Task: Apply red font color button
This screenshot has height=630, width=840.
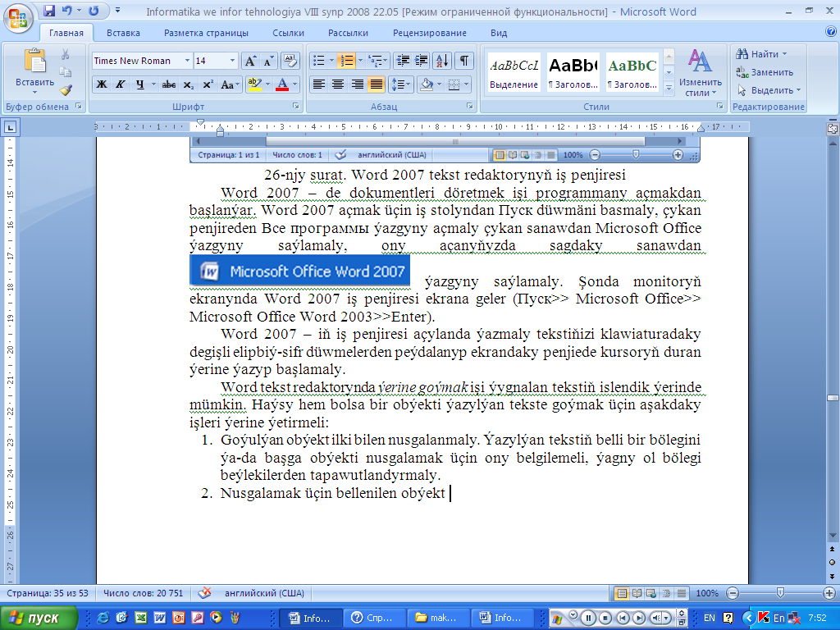Action: (282, 84)
